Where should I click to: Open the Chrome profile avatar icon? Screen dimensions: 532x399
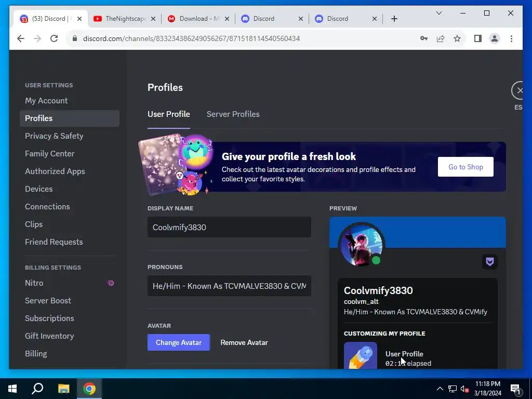click(495, 38)
